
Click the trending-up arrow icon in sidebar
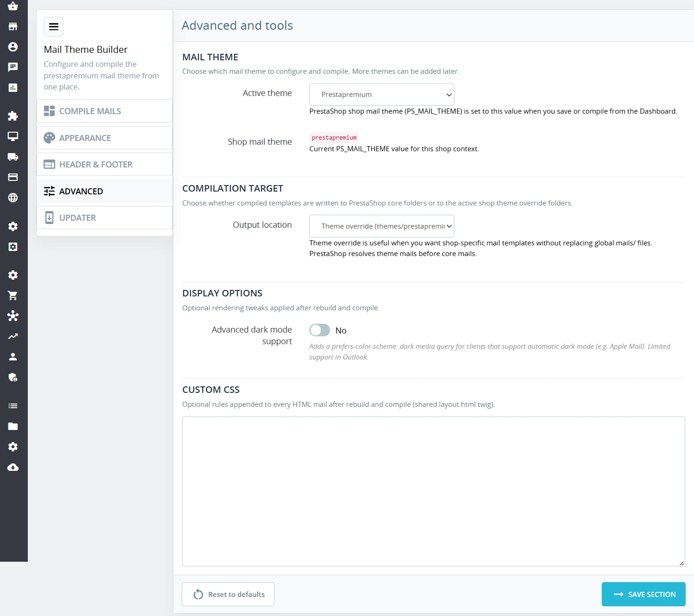13,336
